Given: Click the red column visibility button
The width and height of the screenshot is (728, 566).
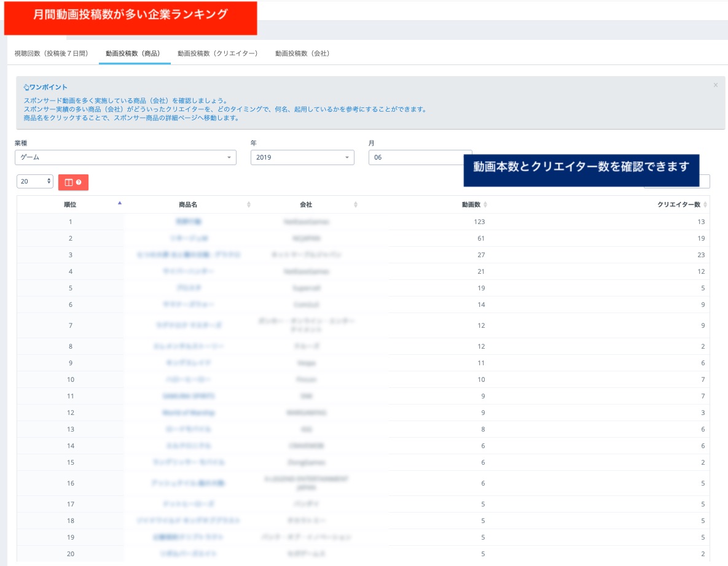Looking at the screenshot, I should (x=73, y=182).
